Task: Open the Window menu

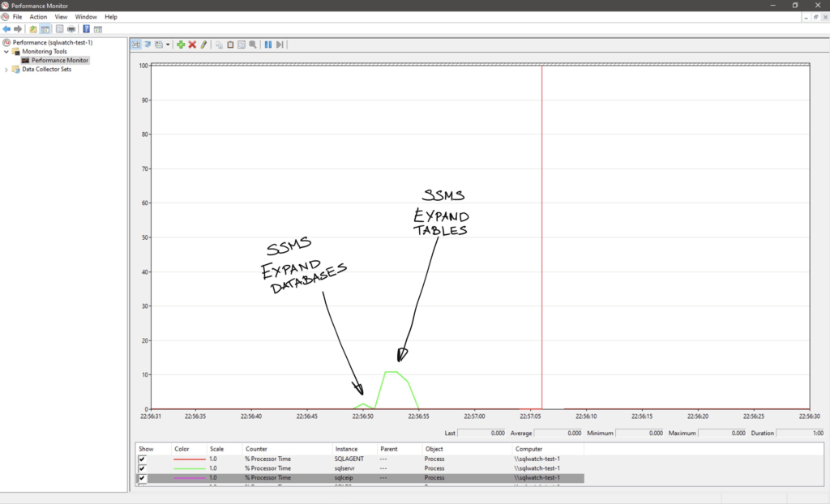Action: click(x=86, y=17)
